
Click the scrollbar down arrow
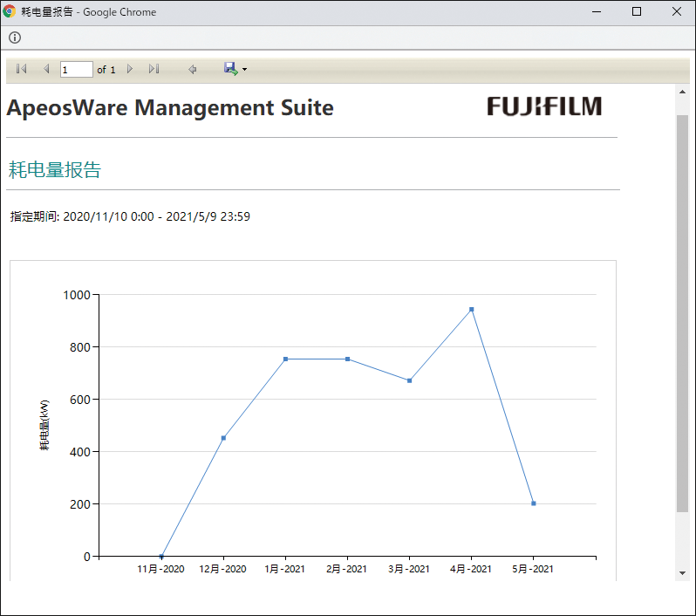pyautogui.click(x=682, y=573)
